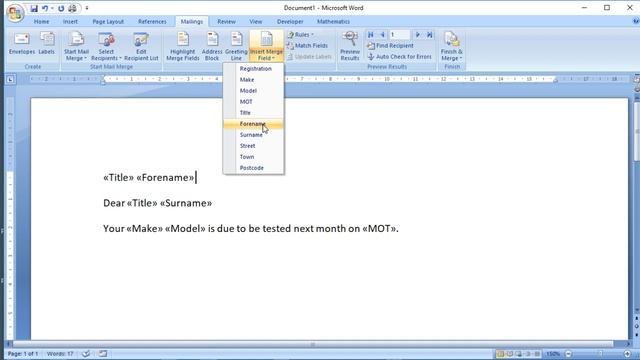This screenshot has height=360, width=640.
Task: Go to next record
Action: (418, 35)
